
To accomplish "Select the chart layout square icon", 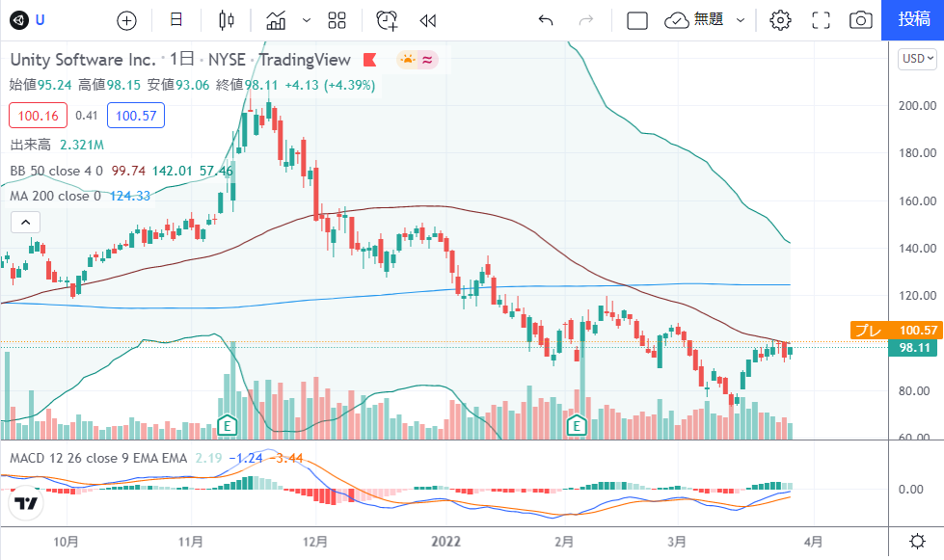I will coord(637,21).
